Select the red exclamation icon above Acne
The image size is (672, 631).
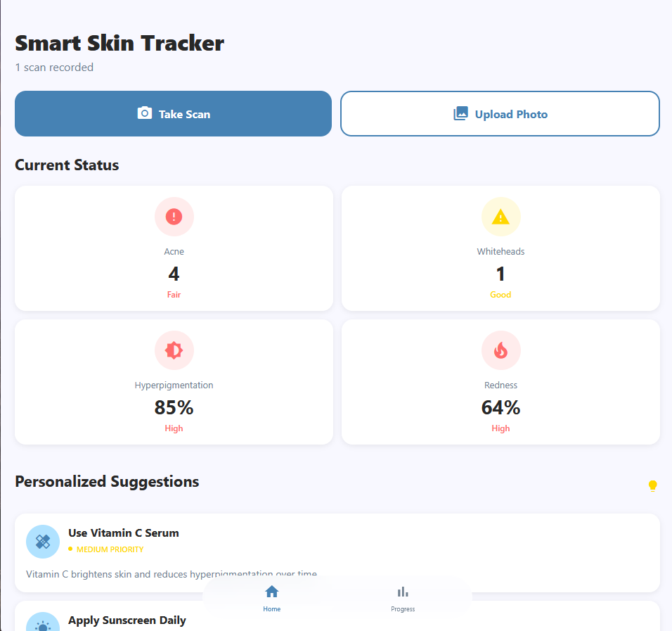[174, 217]
